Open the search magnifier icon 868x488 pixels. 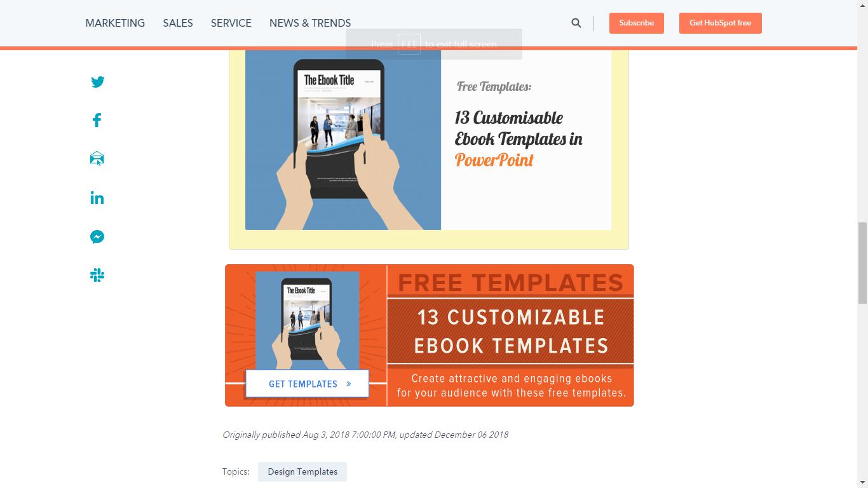pyautogui.click(x=576, y=23)
